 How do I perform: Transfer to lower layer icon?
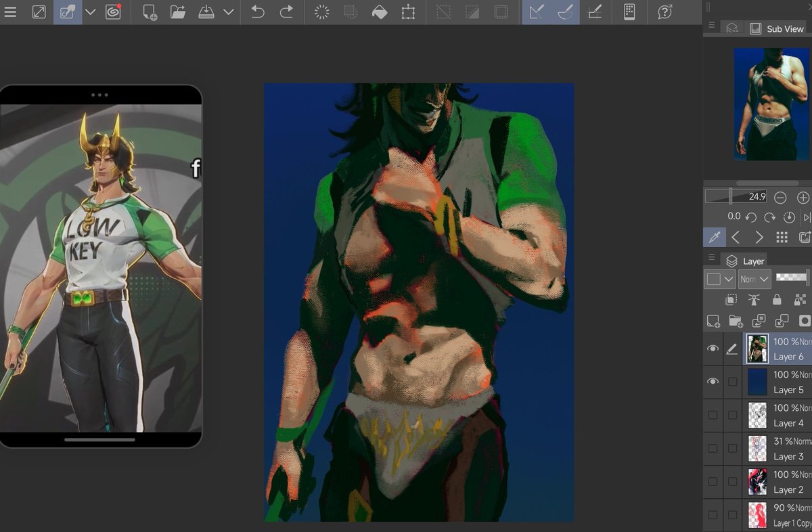[759, 321]
